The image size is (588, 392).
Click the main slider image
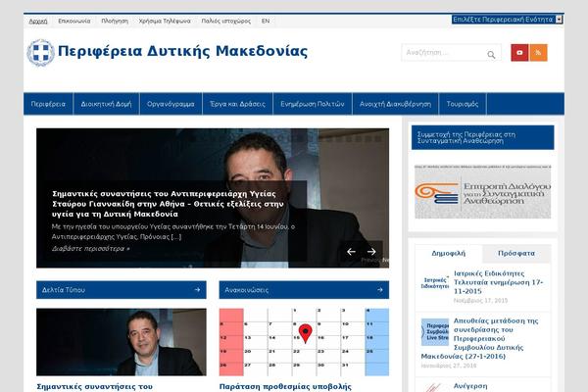(x=213, y=198)
